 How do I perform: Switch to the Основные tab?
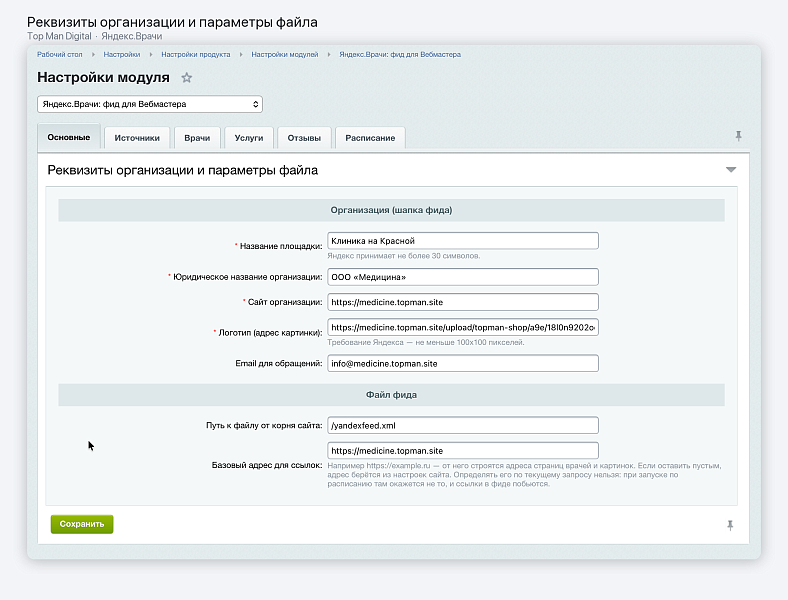pos(69,137)
